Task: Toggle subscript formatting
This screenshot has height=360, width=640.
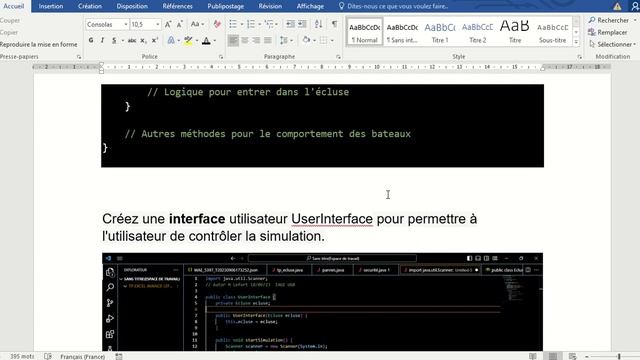Action: coord(143,40)
